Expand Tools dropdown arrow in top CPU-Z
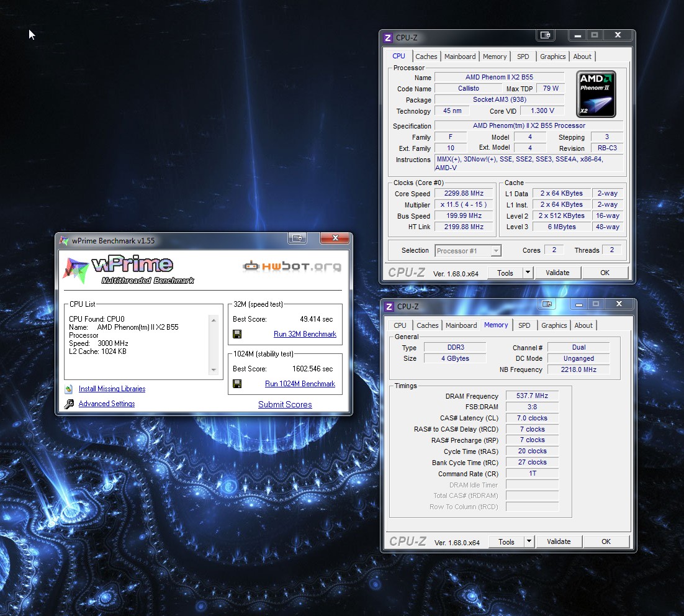 coord(528,273)
